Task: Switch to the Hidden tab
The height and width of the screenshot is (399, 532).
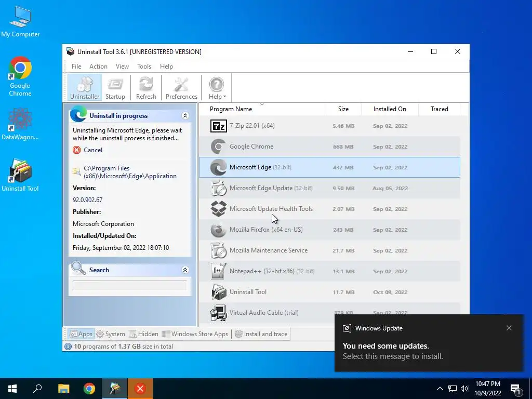Action: tap(144, 334)
